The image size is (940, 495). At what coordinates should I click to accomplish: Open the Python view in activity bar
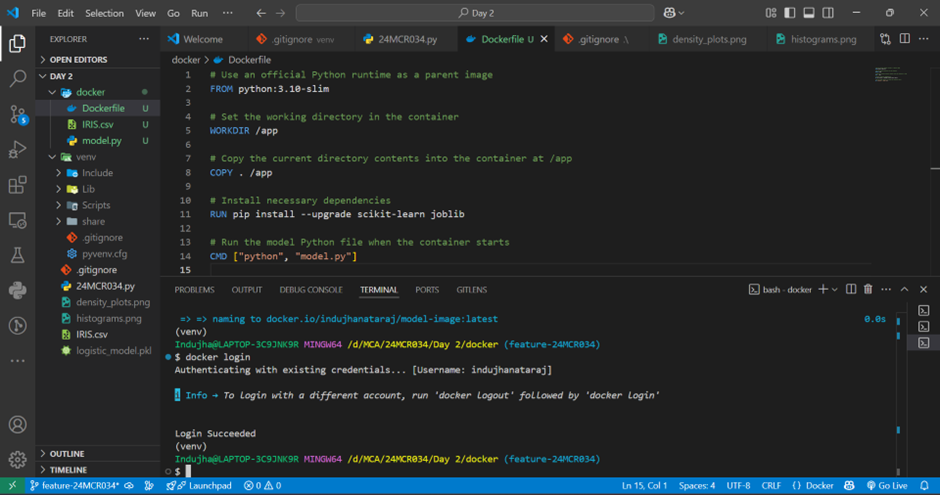point(17,291)
